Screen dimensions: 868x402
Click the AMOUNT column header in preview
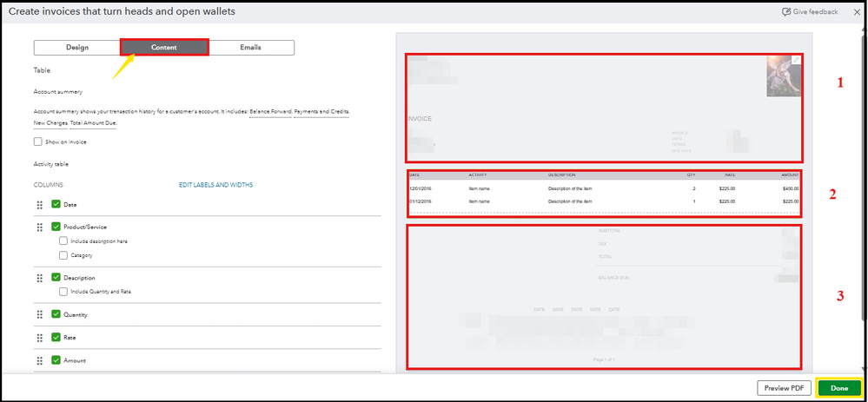(791, 175)
